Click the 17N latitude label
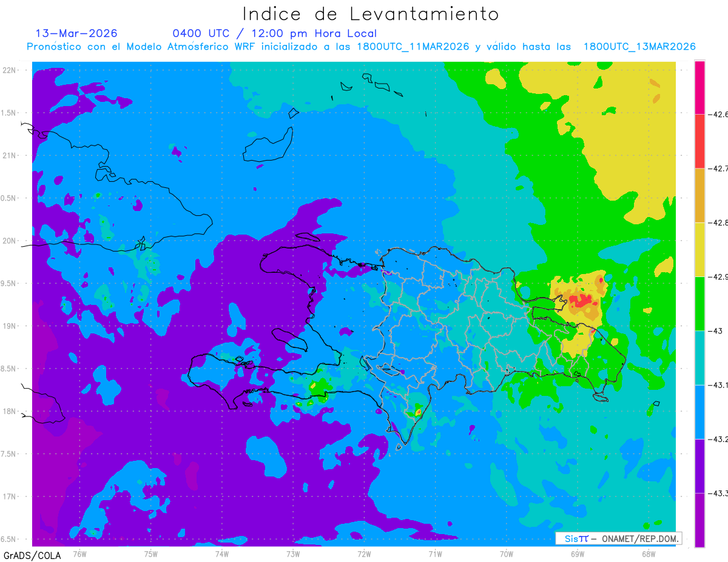The image size is (728, 562). tap(10, 497)
